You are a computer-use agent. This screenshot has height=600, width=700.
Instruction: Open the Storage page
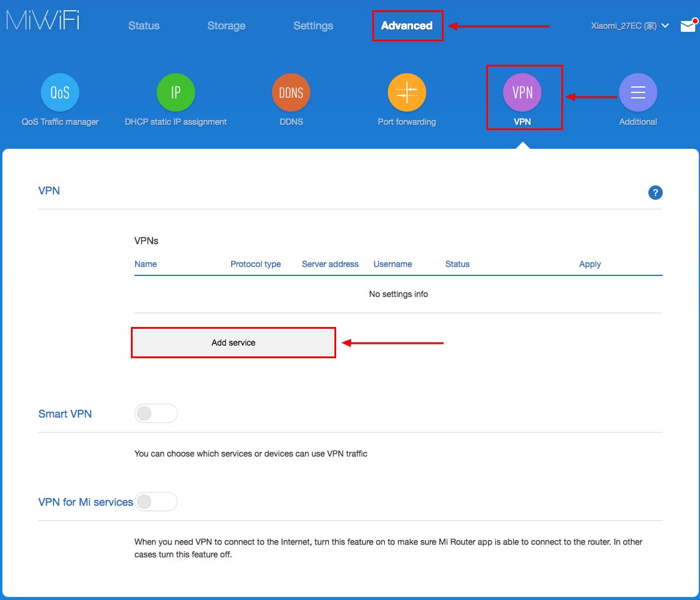226,26
